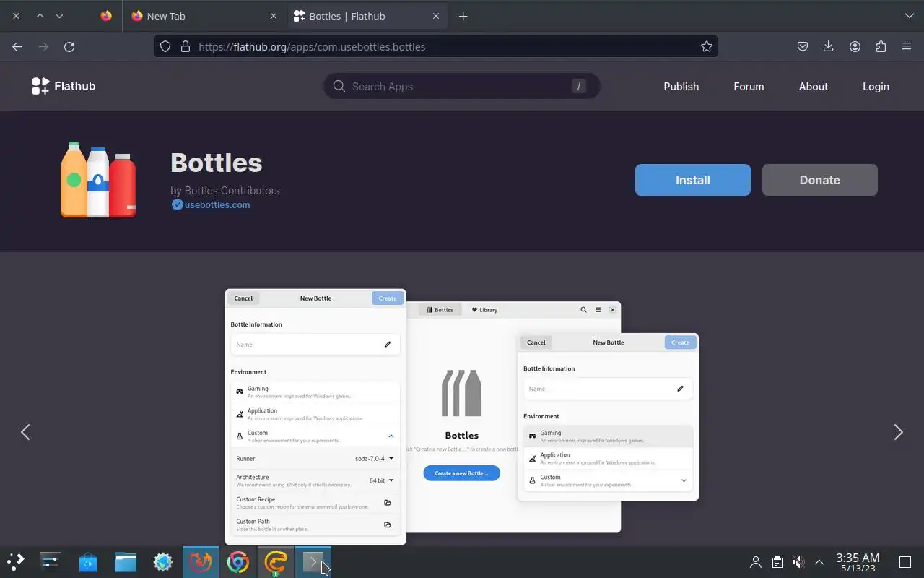Open the extensions puzzle icon
The height and width of the screenshot is (578, 924).
tap(881, 46)
